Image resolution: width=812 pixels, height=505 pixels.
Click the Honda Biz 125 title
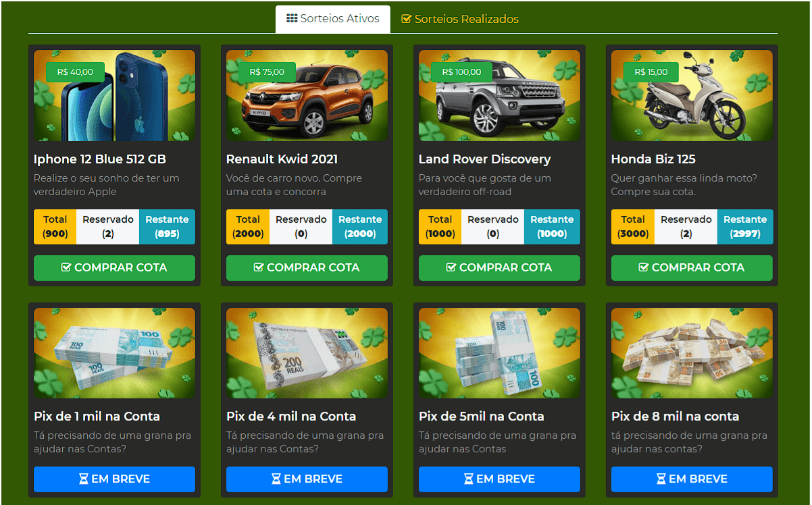pyautogui.click(x=653, y=159)
